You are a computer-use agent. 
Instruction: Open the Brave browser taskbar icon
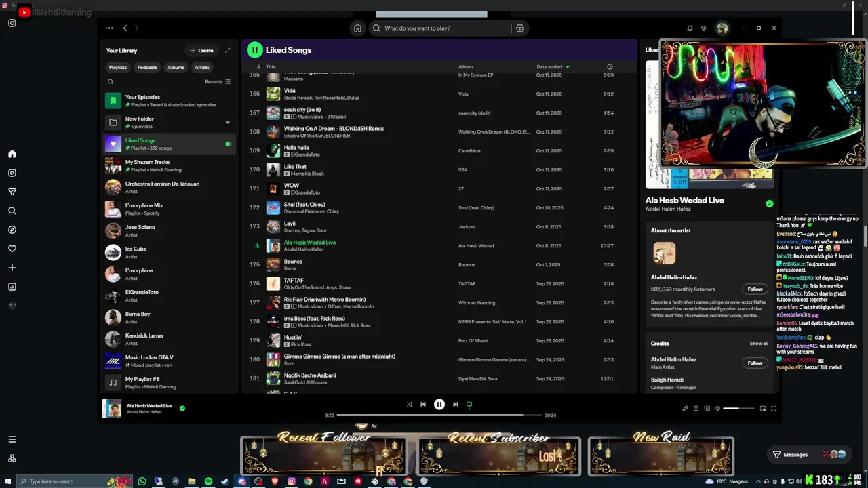point(275,481)
